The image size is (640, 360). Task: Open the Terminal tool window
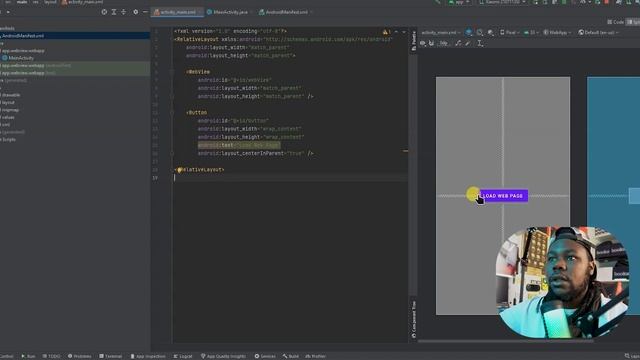[x=111, y=356]
